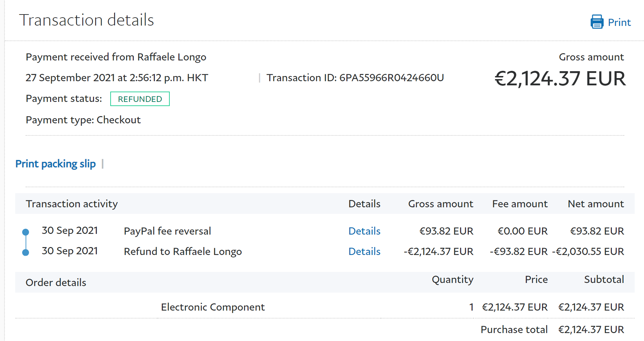Select the Transaction activity section header

[72, 204]
